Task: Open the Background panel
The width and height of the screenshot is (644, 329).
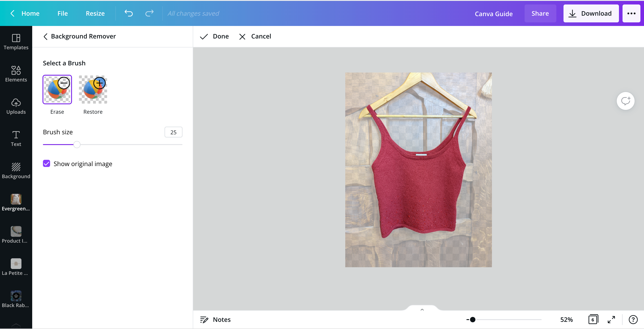Action: point(16,171)
